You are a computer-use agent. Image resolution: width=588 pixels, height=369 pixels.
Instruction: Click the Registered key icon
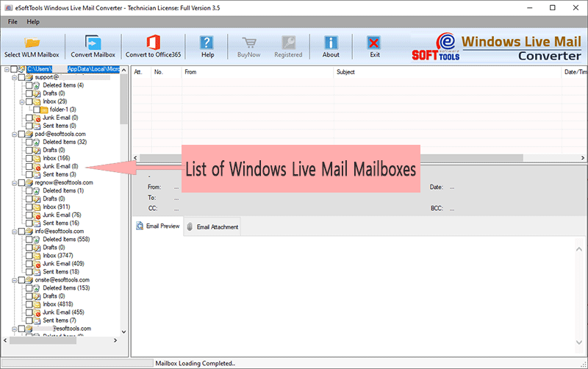(x=288, y=43)
